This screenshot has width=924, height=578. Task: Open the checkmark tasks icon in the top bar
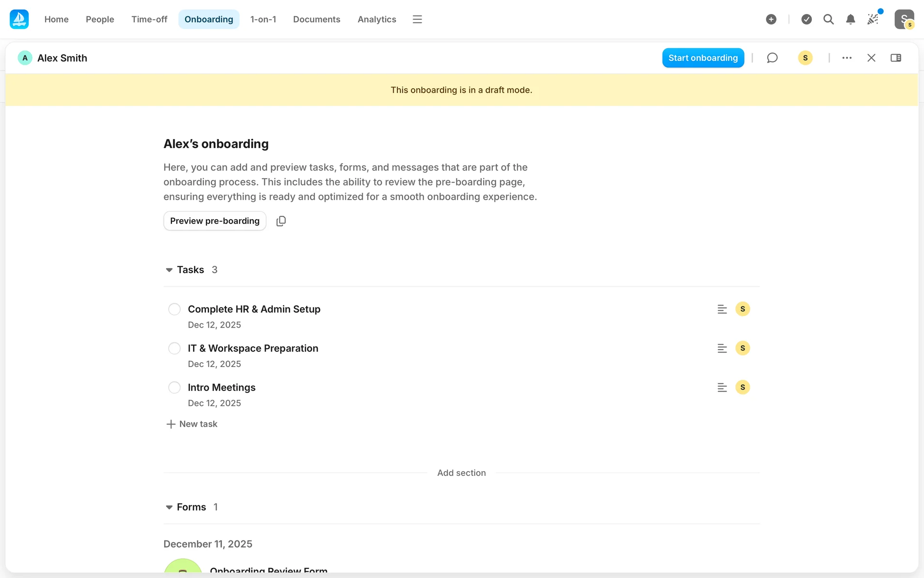coord(807,19)
